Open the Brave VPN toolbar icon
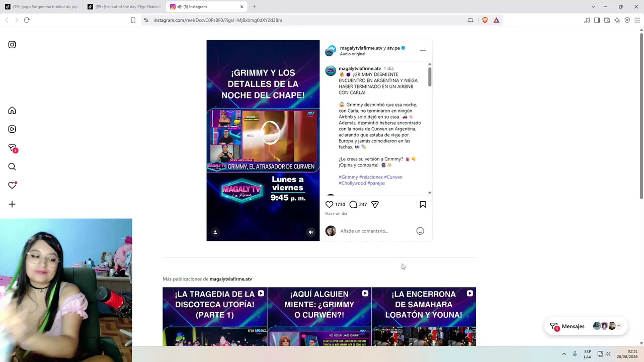 (x=627, y=20)
